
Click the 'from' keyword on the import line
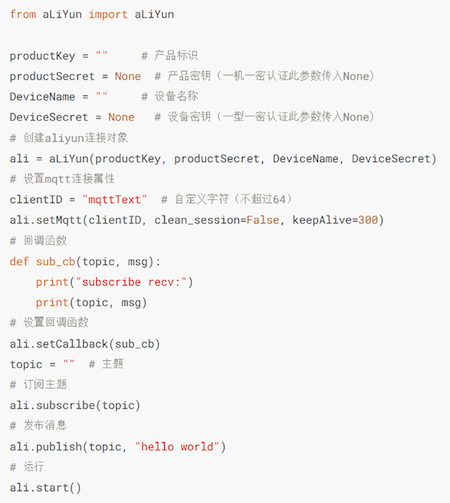[x=23, y=14]
